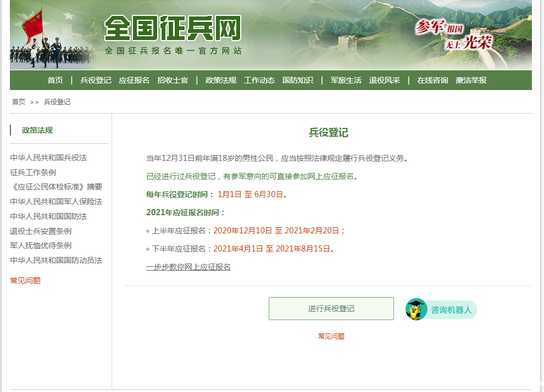The image size is (544, 392).
Task: Select 招收士官 in the navigation bar
Action: pos(173,80)
